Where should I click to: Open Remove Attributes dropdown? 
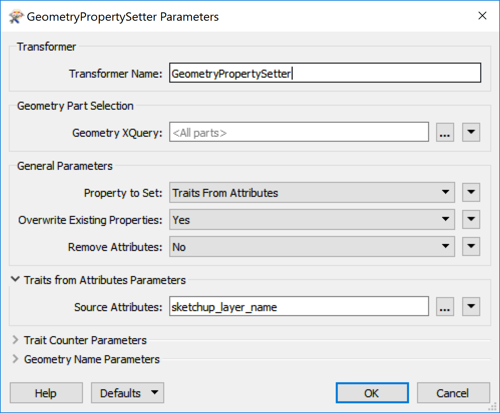(x=312, y=246)
